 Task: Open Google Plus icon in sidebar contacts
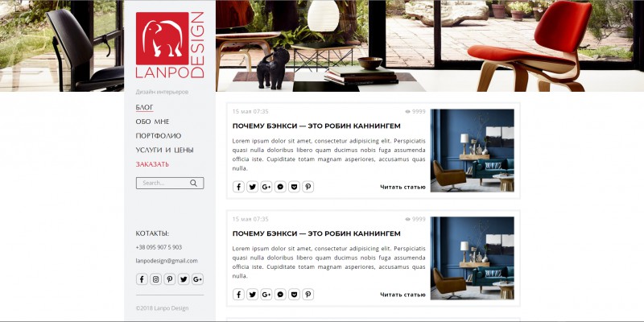pyautogui.click(x=197, y=279)
